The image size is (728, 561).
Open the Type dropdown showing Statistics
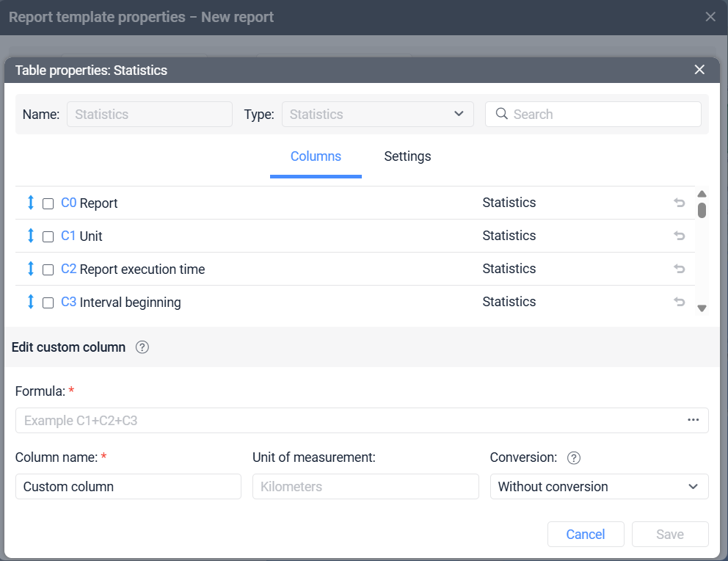pos(377,115)
